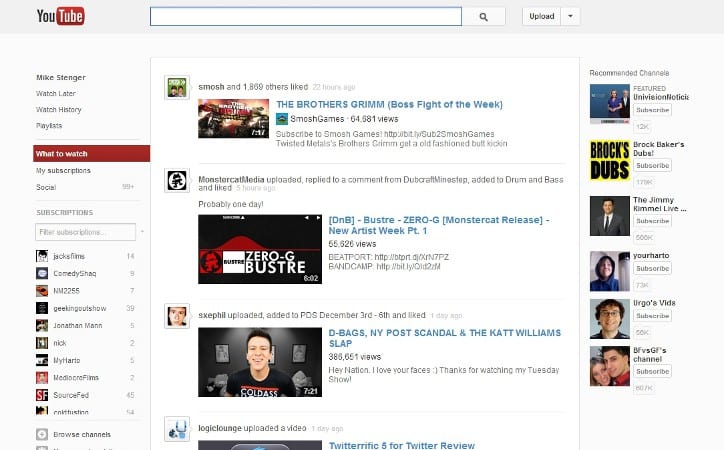Screen dimensions: 724x450
Task: Click the Upload button
Action: (542, 16)
